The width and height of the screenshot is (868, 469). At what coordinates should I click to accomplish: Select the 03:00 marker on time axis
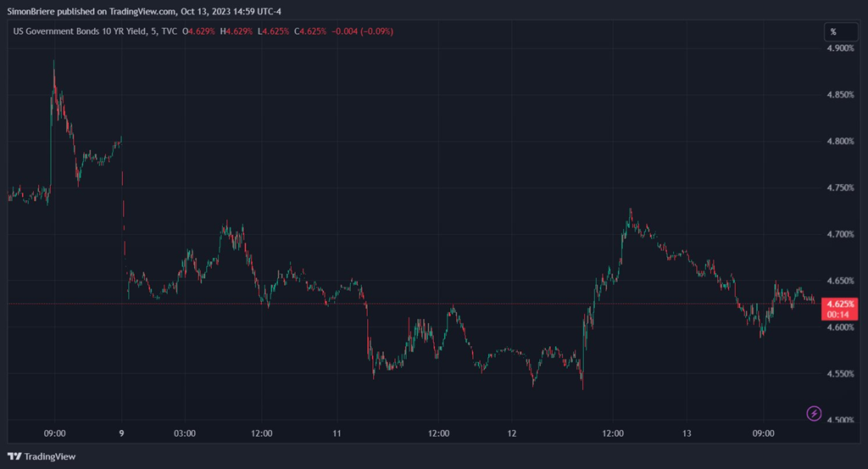[185, 433]
